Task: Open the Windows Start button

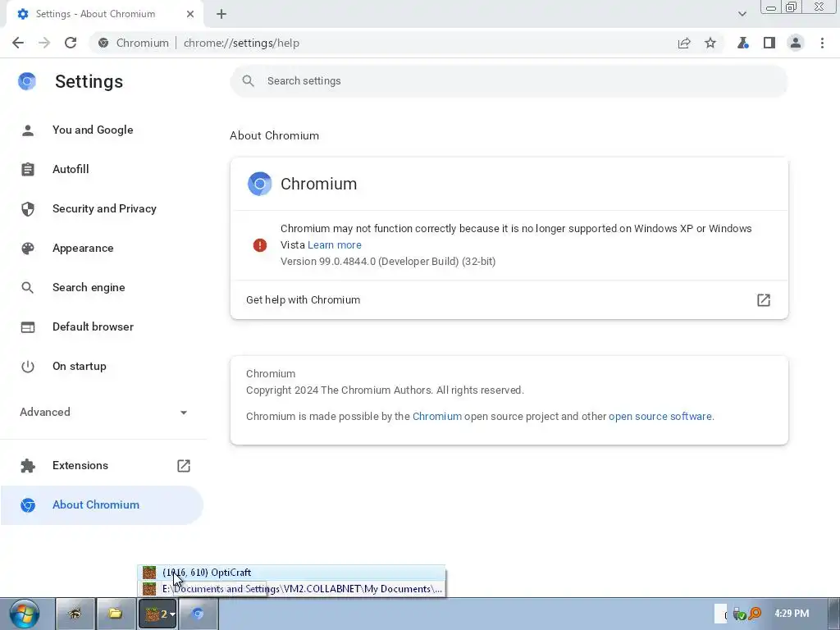Action: pyautogui.click(x=24, y=614)
